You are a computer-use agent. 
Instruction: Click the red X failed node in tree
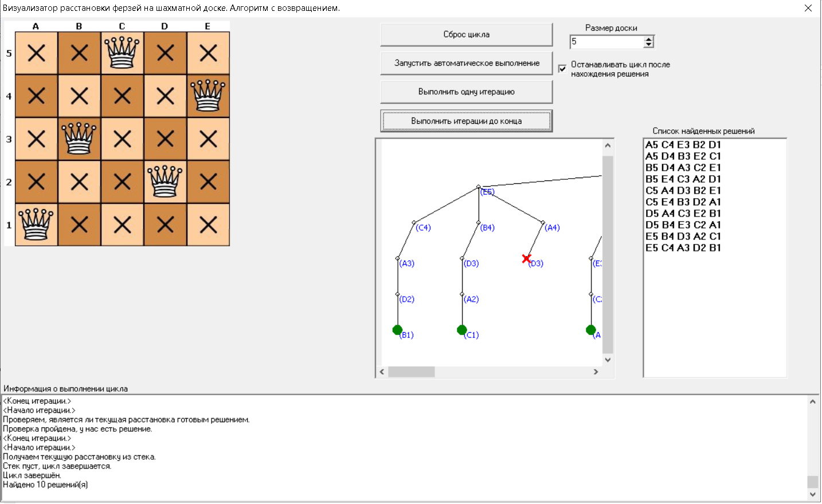(526, 259)
